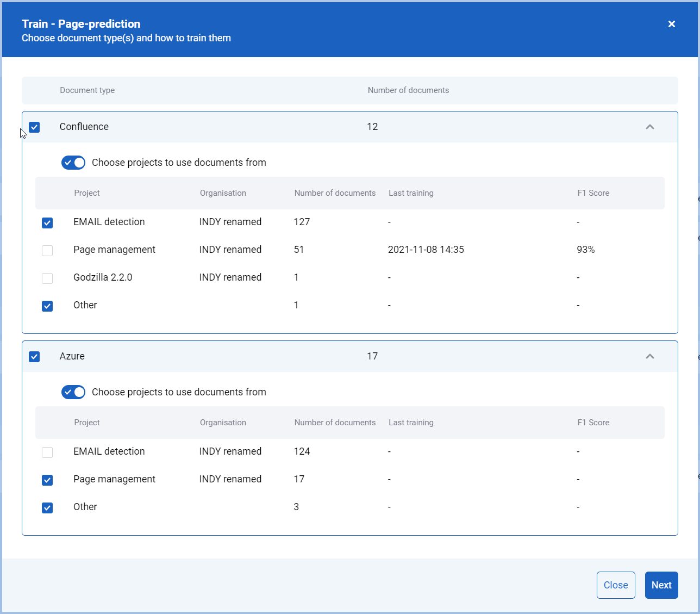Click Page management name under Confluence

(114, 250)
